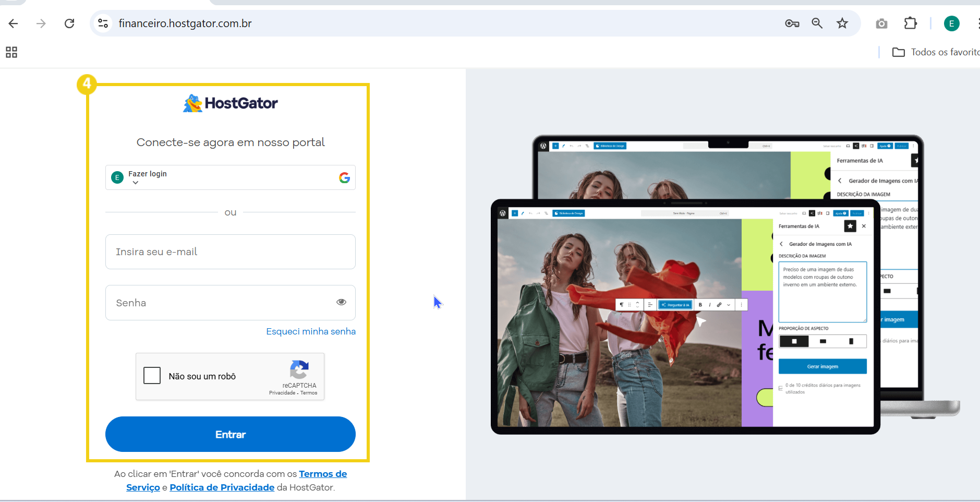
Task: Check the Não sou um robô checkbox
Action: pyautogui.click(x=152, y=376)
